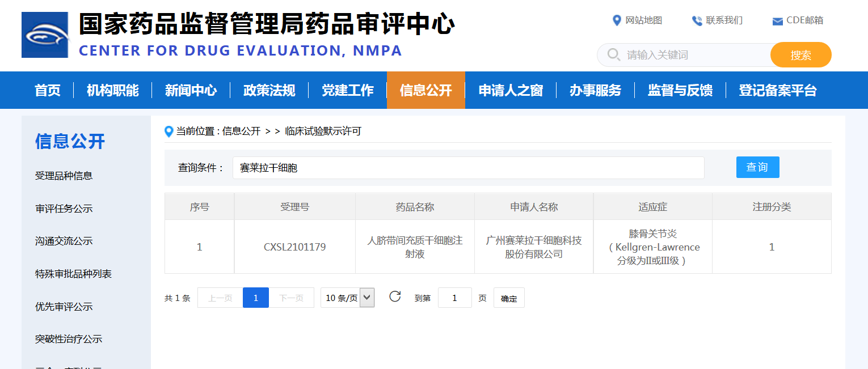Click the CDE fish logo
The image size is (868, 369).
click(45, 35)
